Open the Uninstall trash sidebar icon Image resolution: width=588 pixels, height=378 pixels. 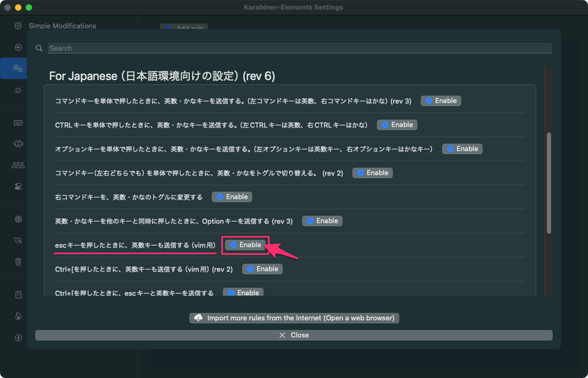coord(18,262)
